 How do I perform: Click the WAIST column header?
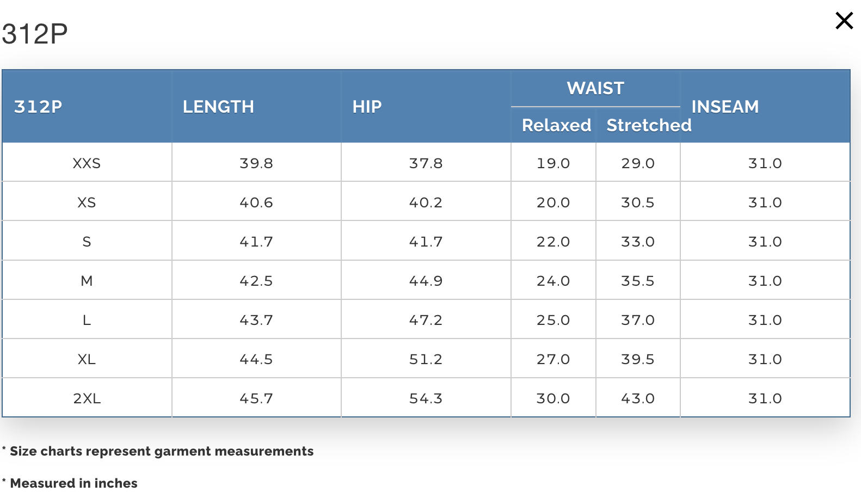pyautogui.click(x=595, y=88)
